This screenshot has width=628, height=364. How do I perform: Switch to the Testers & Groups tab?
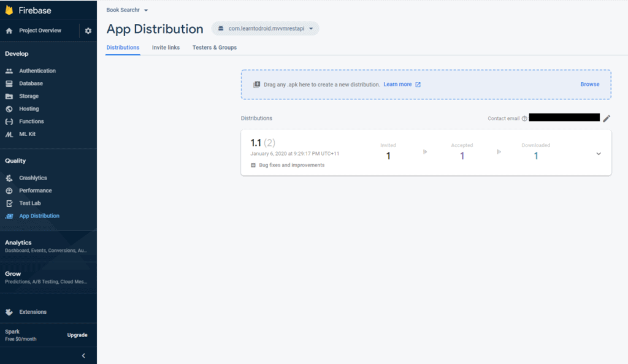tap(214, 47)
